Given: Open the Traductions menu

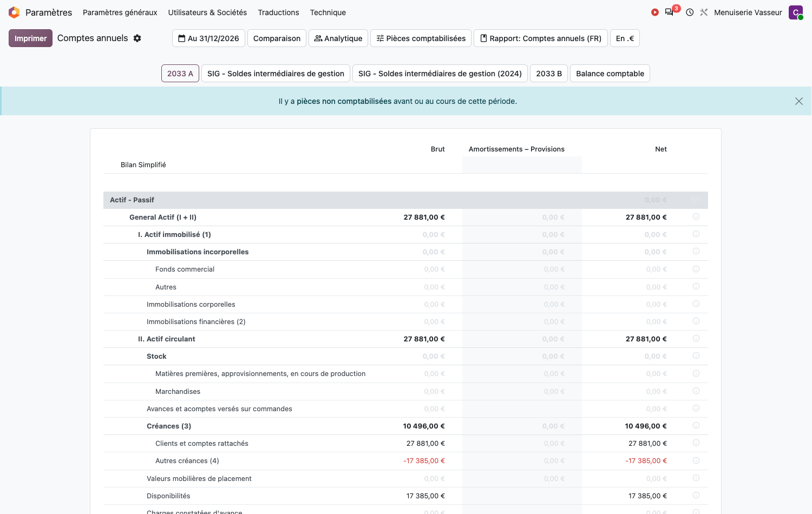Looking at the screenshot, I should pos(278,12).
